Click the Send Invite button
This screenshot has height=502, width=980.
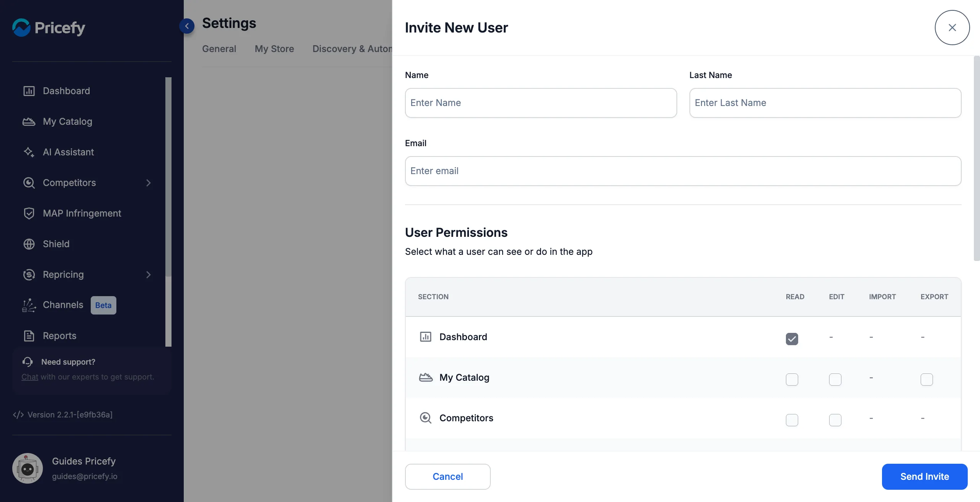pos(924,476)
